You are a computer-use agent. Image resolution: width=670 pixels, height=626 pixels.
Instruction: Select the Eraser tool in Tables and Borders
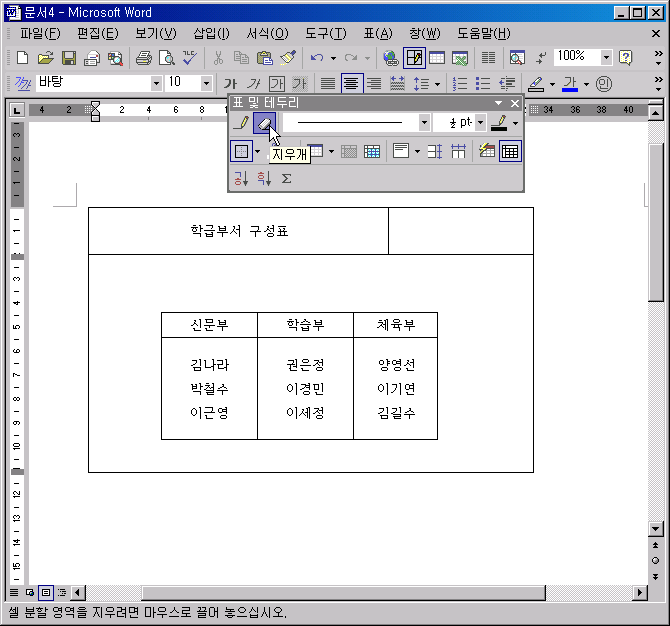[x=263, y=122]
